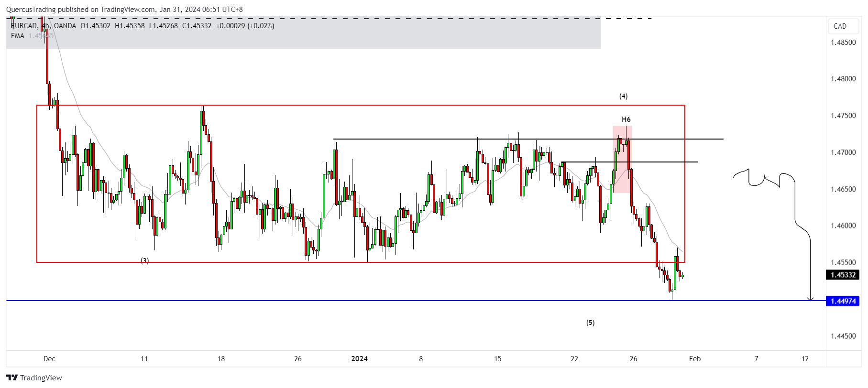The height and width of the screenshot is (388, 868).
Task: Click the blue 1.44974 price level label
Action: pos(843,301)
